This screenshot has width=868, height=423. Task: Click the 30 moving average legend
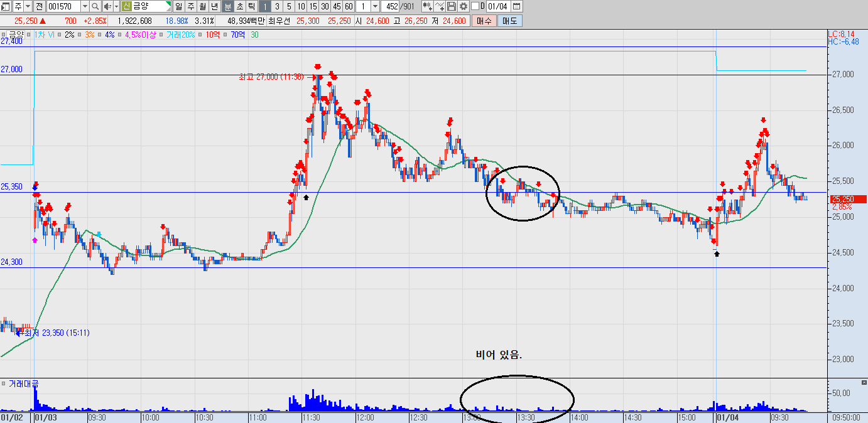pos(255,34)
